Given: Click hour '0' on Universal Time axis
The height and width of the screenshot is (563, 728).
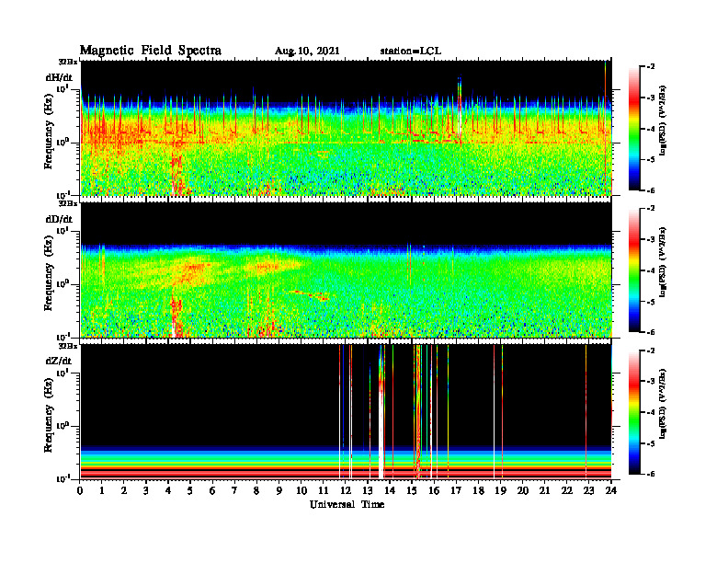Looking at the screenshot, I should click(x=80, y=490).
